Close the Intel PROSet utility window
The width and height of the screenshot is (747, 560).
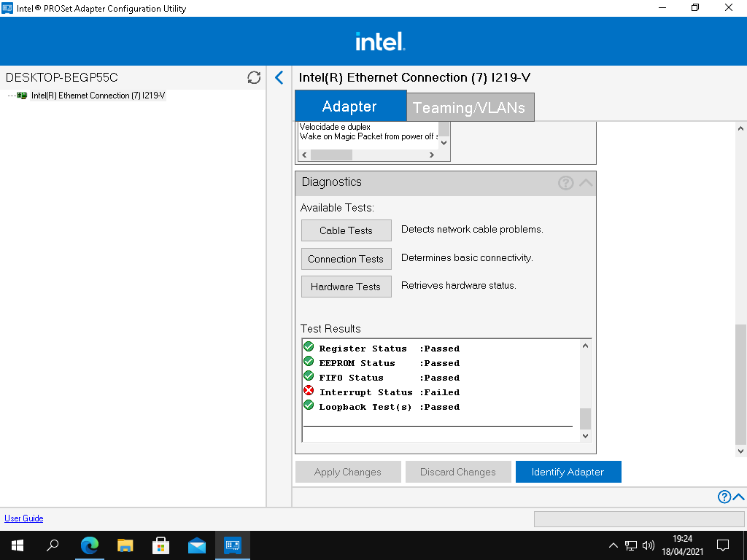(x=729, y=8)
